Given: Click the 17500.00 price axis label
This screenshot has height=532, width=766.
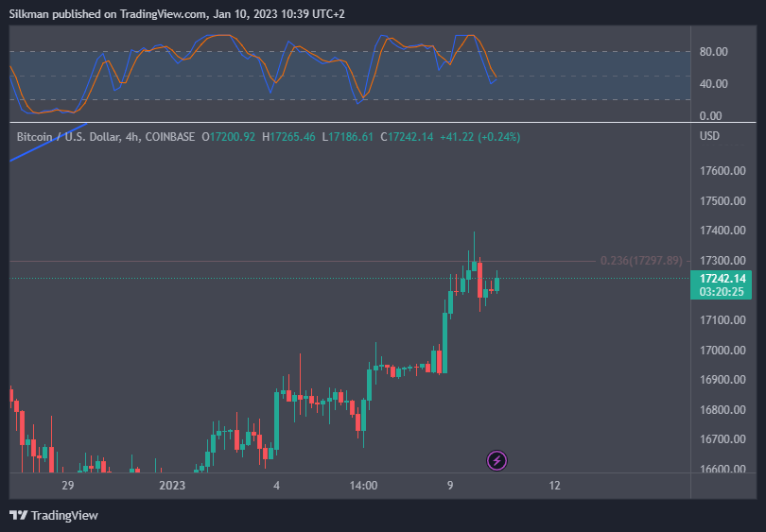Looking at the screenshot, I should (722, 200).
